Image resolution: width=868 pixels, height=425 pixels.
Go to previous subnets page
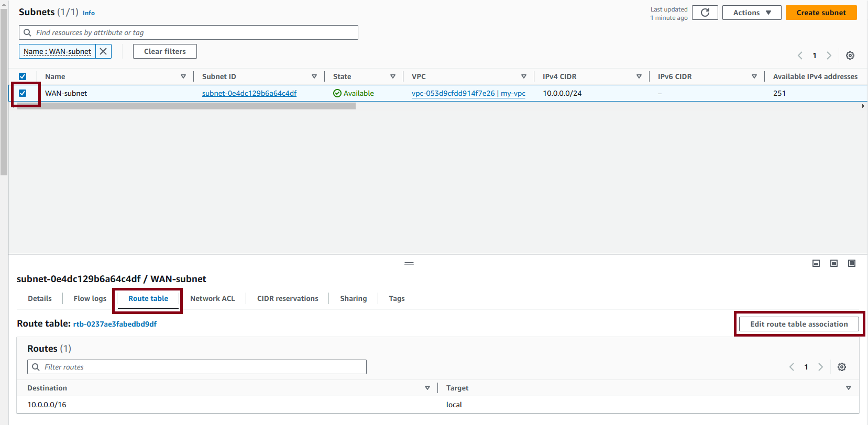(x=800, y=55)
